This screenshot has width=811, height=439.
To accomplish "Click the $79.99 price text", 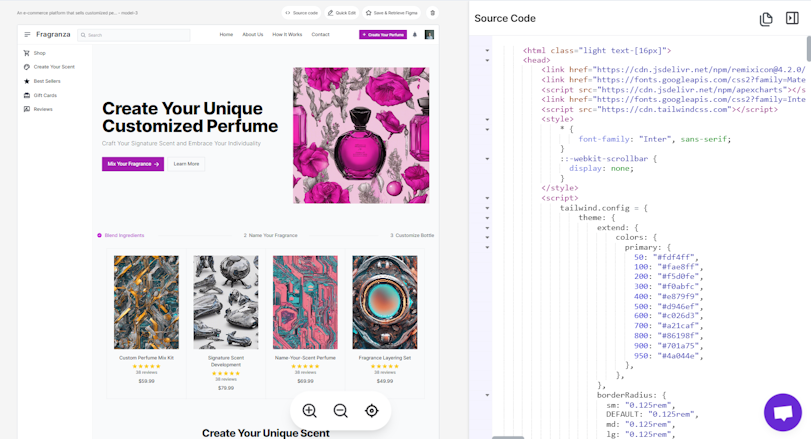I will tap(226, 388).
